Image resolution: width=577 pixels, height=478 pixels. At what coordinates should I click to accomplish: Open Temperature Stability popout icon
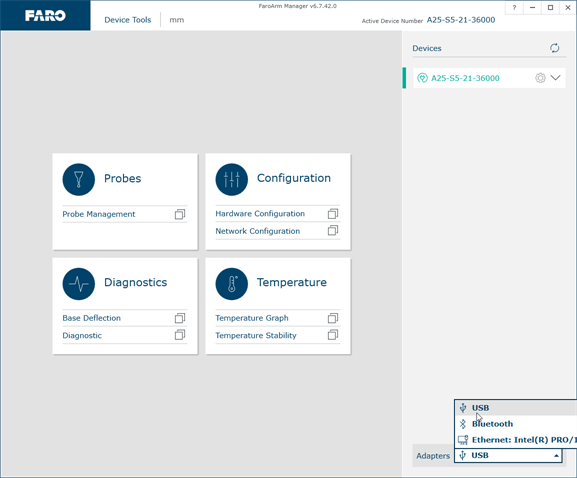(333, 335)
